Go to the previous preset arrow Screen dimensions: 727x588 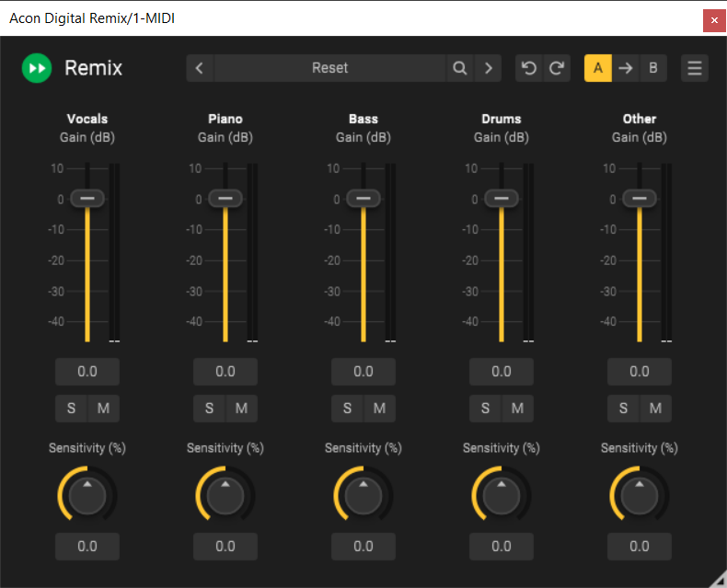pyautogui.click(x=200, y=68)
